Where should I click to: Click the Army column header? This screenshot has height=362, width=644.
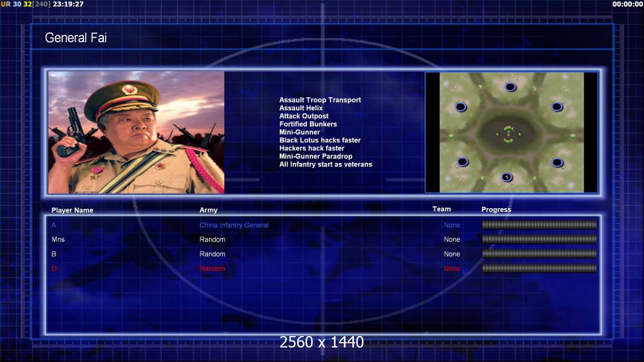pyautogui.click(x=208, y=210)
